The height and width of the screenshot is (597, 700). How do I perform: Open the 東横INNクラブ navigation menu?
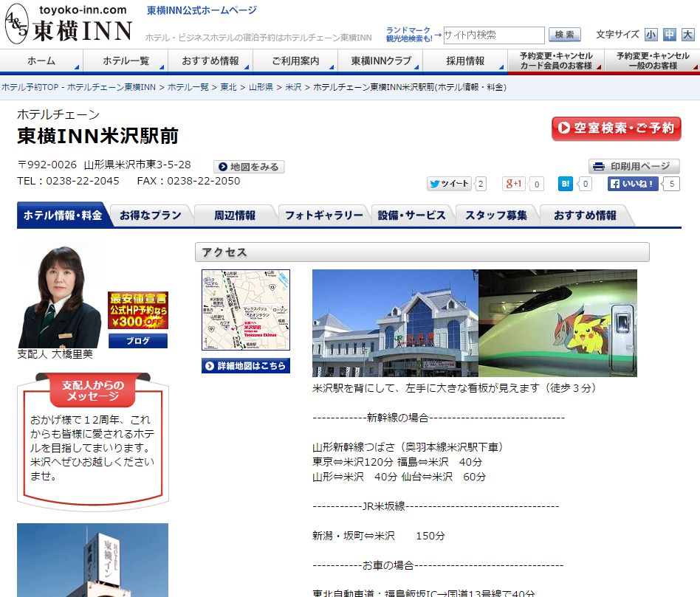(381, 61)
